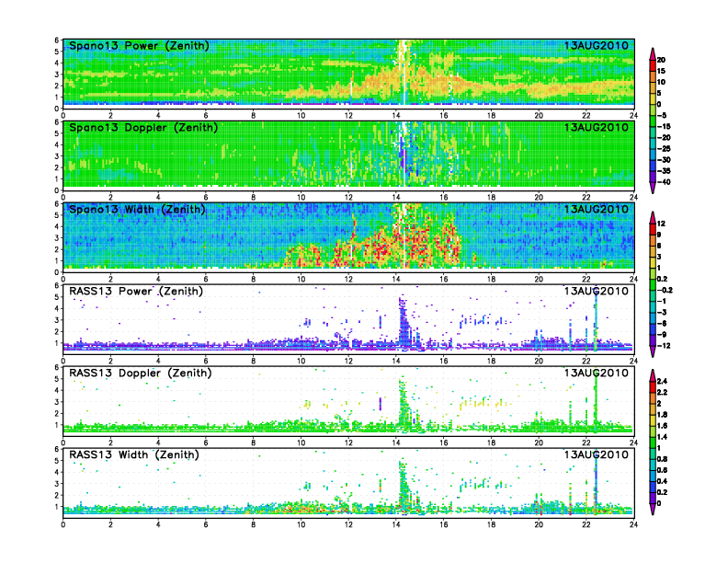Screen dimensions: 728x563
Task: Click the 13AUG2010 date in RASS13 Power panel
Action: 597,292
